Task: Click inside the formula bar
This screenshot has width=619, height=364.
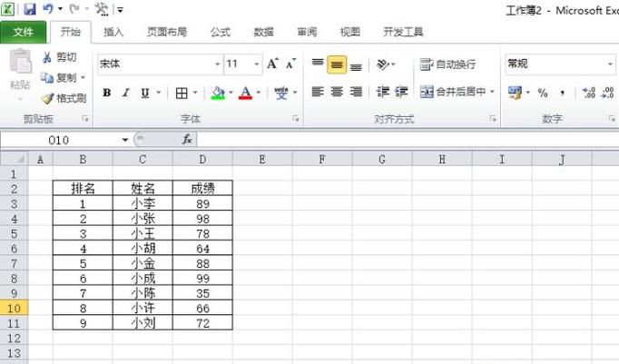Action: [408, 140]
